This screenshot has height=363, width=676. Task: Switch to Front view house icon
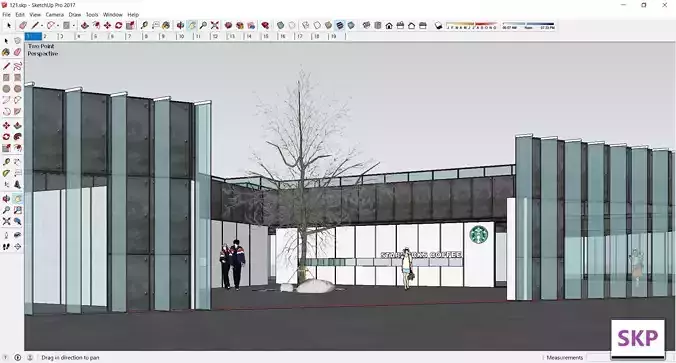coord(389,25)
